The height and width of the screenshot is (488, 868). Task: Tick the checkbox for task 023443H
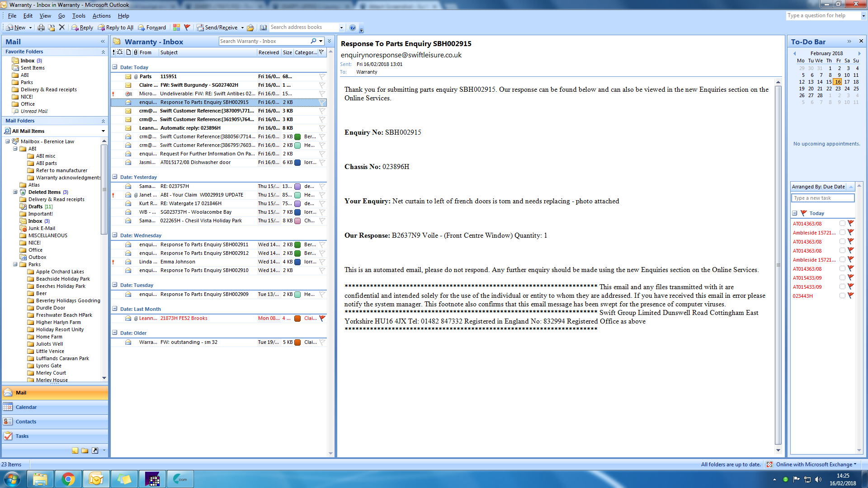click(842, 296)
